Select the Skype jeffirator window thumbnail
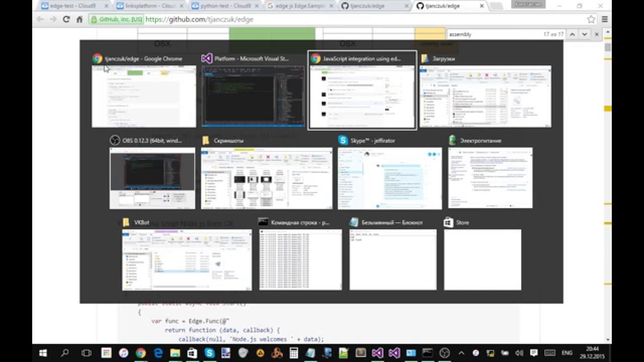This screenshot has height=362, width=644. click(390, 178)
